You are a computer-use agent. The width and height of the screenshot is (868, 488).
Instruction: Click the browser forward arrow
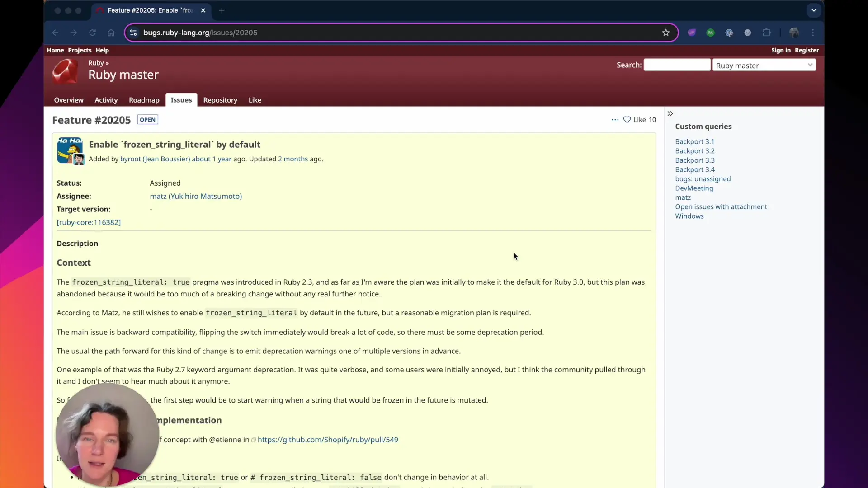pos(74,33)
